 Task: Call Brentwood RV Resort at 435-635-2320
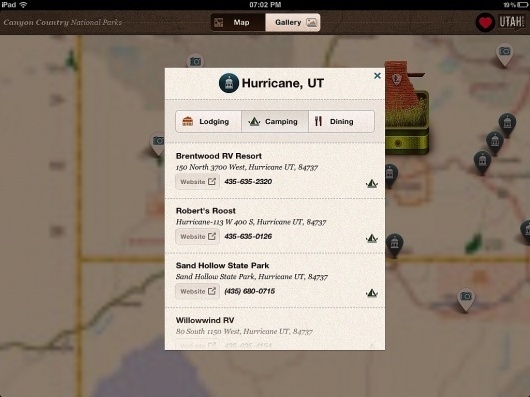248,182
